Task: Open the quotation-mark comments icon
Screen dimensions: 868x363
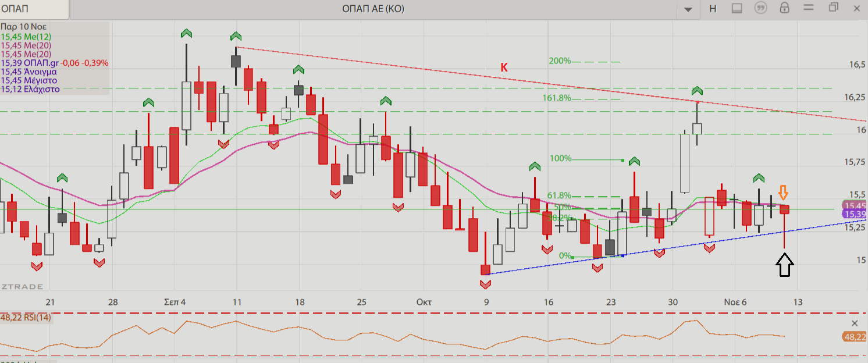Action: (x=760, y=8)
